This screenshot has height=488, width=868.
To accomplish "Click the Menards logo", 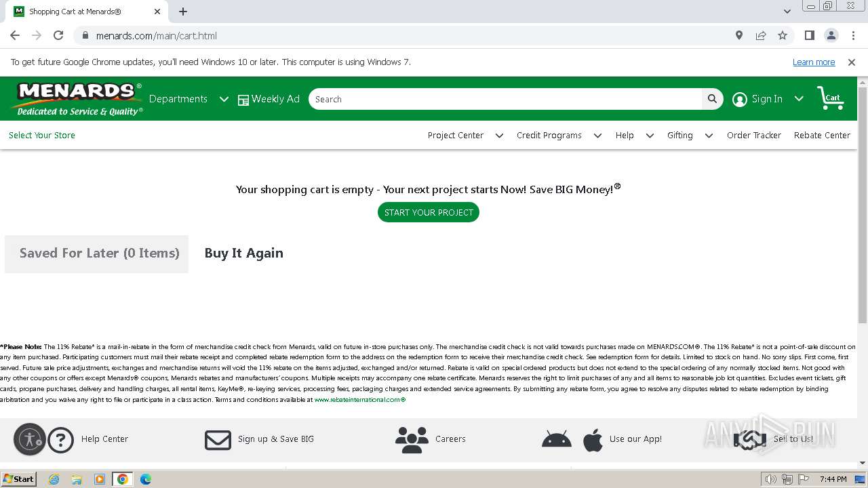I will [76, 99].
